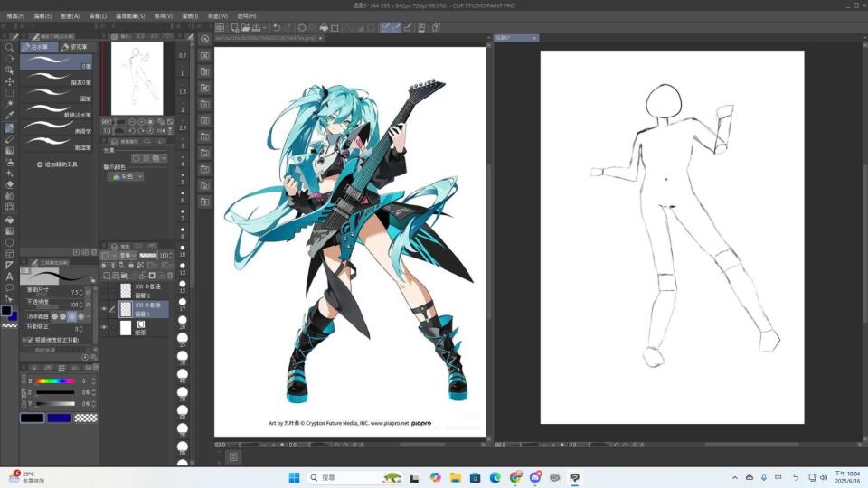Select the strongest anti-aliasing option

[80, 316]
